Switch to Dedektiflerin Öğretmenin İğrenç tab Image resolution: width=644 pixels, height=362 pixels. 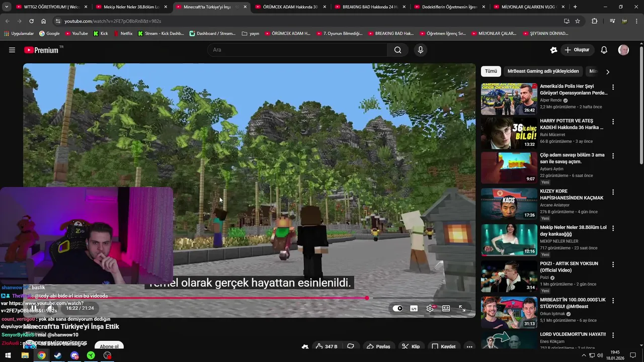(x=449, y=7)
